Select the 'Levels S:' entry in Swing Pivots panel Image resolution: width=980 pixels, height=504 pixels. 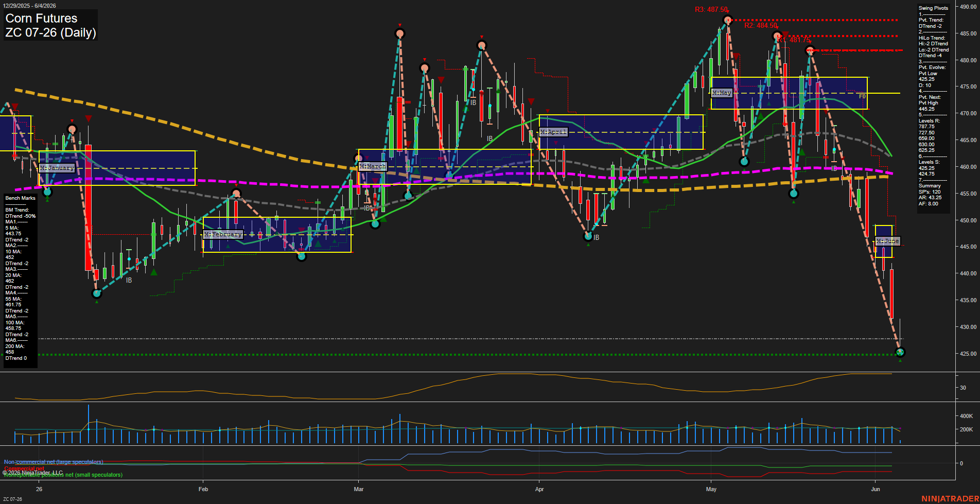[x=929, y=162]
